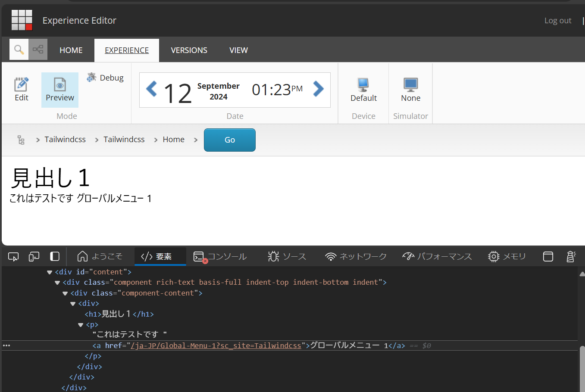This screenshot has height=392, width=585.
Task: Open the ネットワーク DevTools tab
Action: [356, 257]
